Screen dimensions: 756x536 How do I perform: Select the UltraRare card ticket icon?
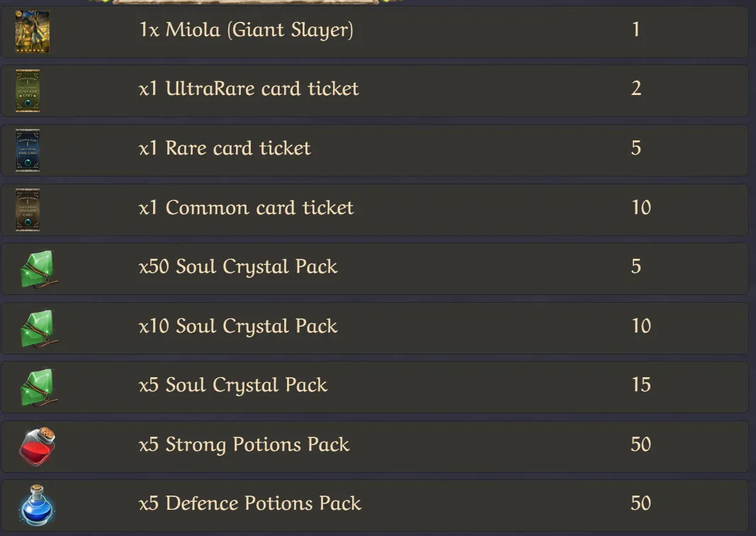point(28,91)
